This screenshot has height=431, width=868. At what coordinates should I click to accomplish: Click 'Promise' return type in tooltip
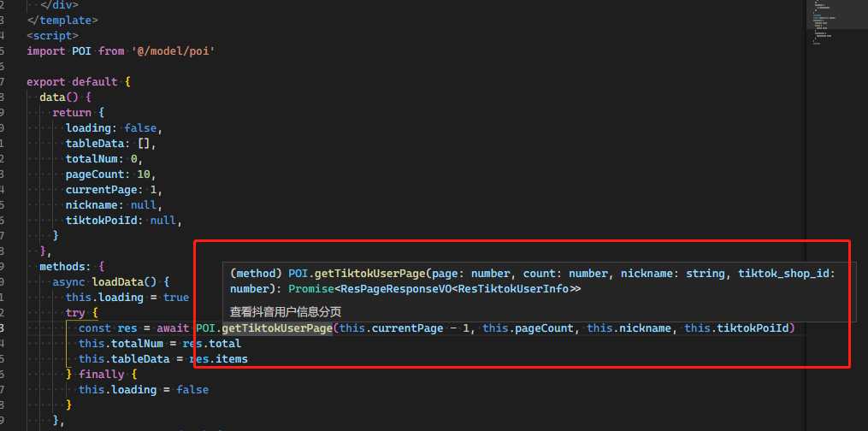coord(311,289)
